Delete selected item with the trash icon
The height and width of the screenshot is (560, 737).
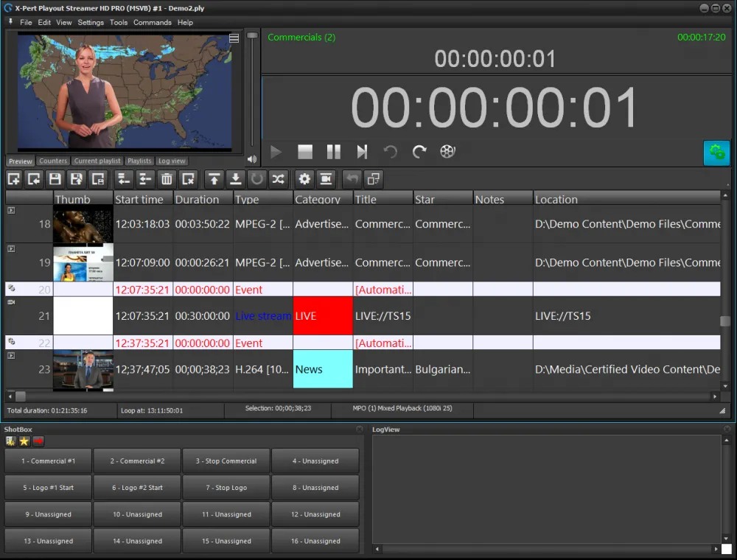(168, 179)
